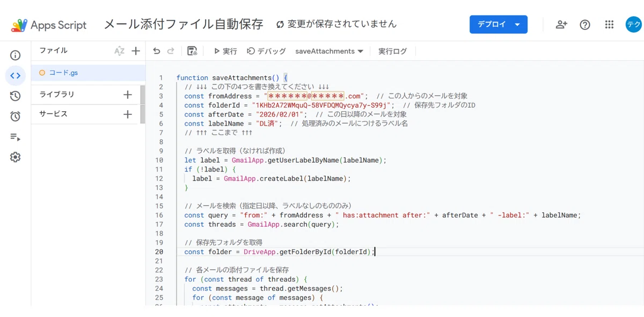Screen dimensions: 644x317
Task: Sort files alphabetically with AZ icon
Action: click(119, 51)
